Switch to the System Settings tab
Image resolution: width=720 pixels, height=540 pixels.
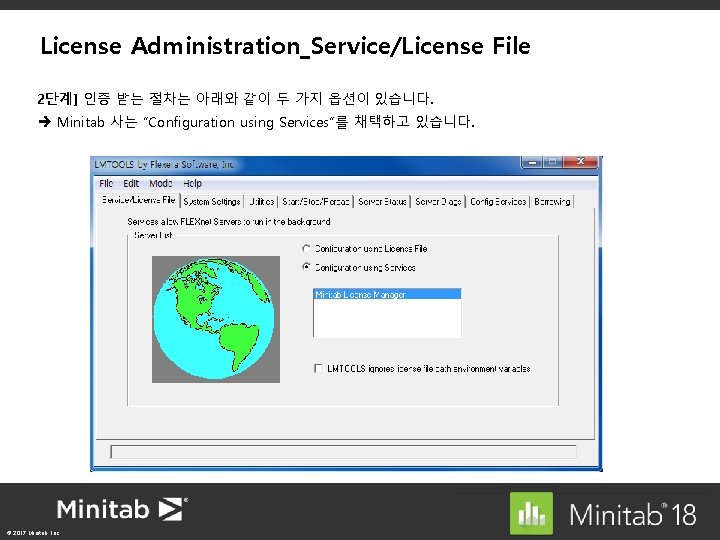212,202
